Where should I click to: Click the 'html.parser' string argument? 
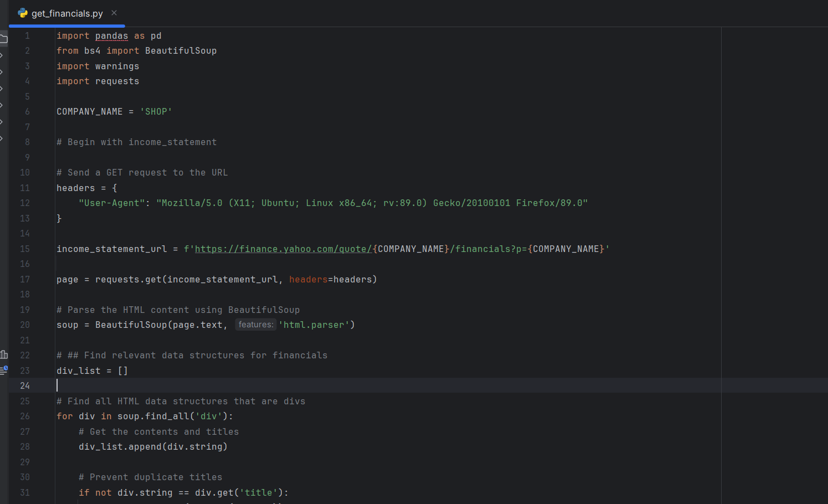click(x=313, y=325)
